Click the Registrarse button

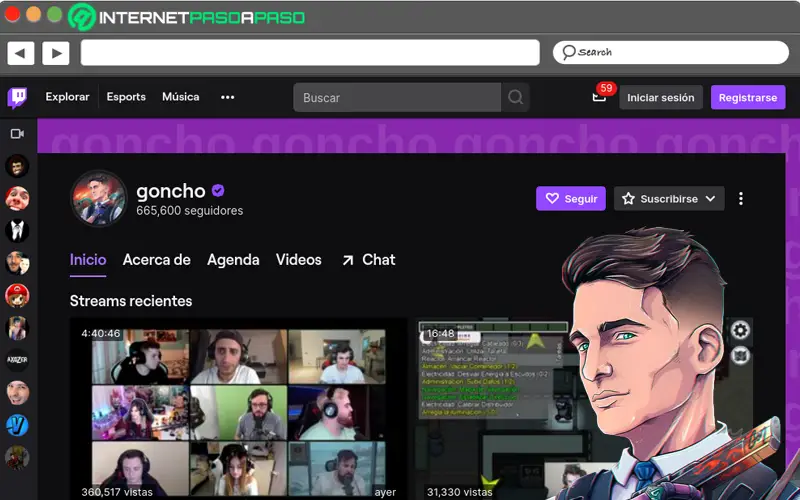pyautogui.click(x=748, y=97)
